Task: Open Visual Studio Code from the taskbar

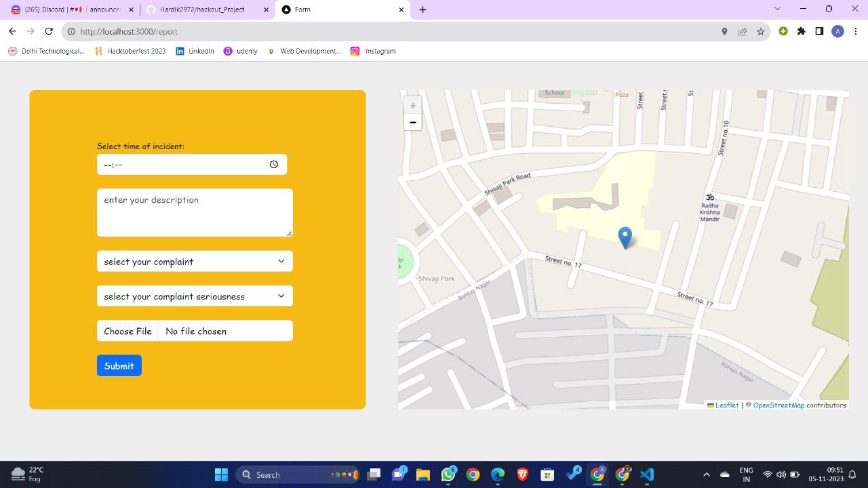Action: (646, 474)
